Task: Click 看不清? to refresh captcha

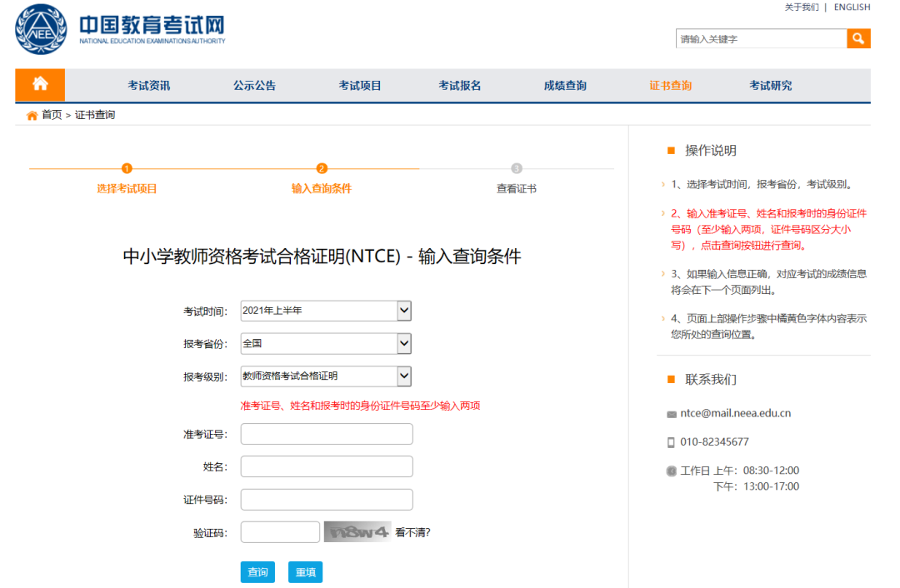Action: pos(412,532)
